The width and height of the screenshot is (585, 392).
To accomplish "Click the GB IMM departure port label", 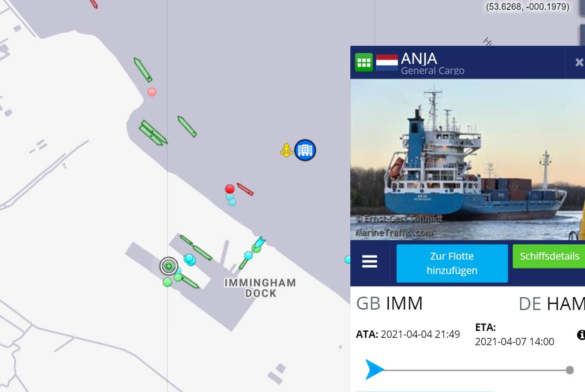I will [x=389, y=304].
